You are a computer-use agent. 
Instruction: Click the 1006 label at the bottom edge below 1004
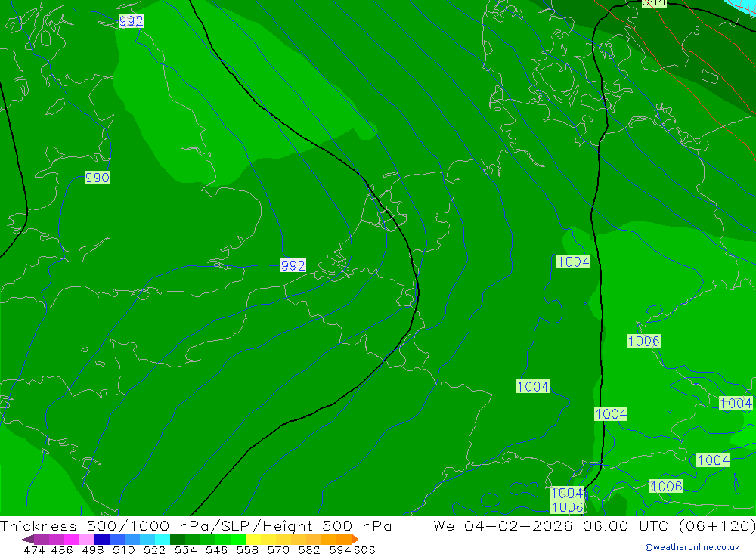568,507
